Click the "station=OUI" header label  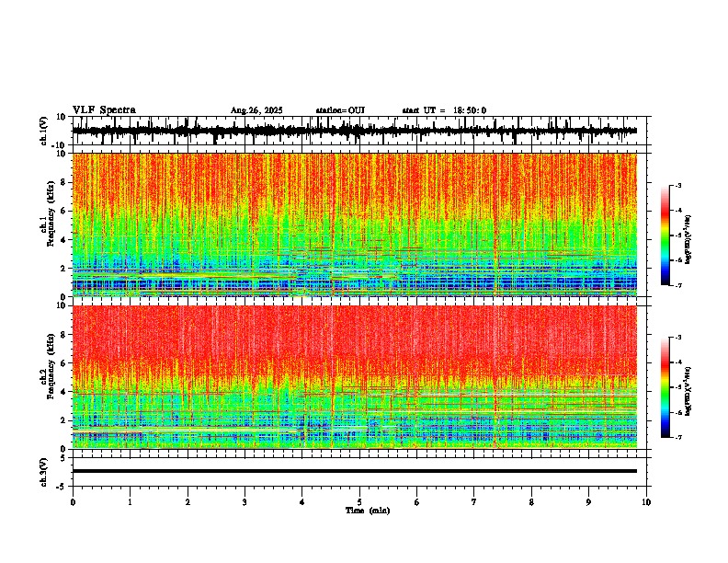pyautogui.click(x=340, y=110)
